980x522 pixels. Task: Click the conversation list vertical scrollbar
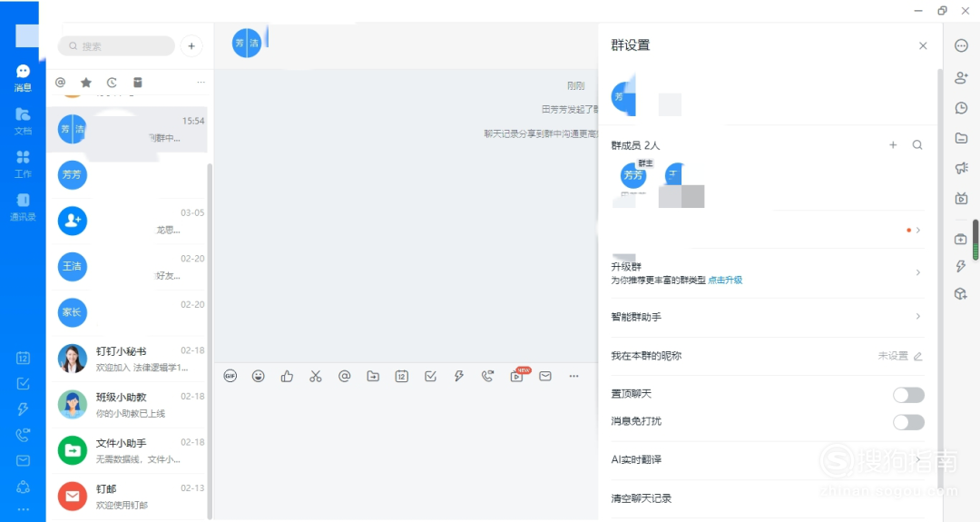211,336
